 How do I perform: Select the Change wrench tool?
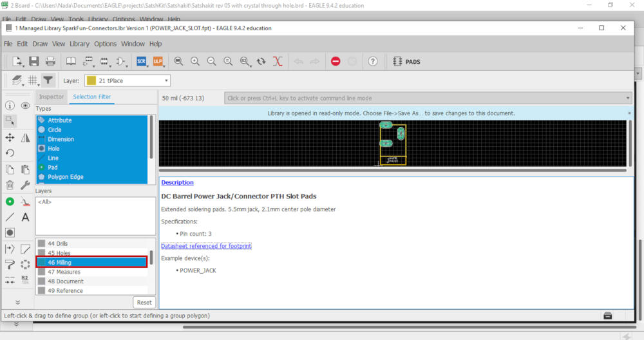tap(26, 185)
